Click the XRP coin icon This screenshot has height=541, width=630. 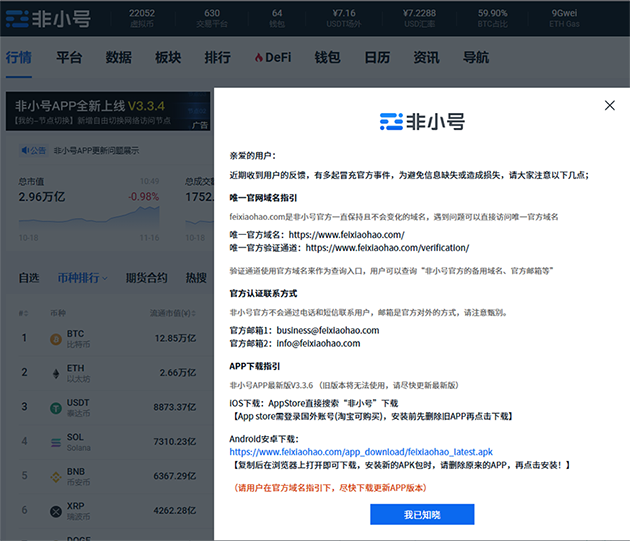[56, 512]
